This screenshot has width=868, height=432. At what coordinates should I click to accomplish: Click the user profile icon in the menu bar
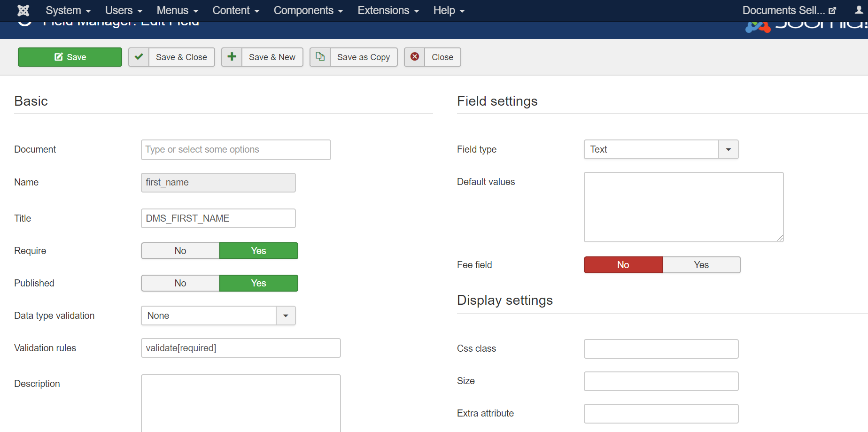(x=859, y=10)
